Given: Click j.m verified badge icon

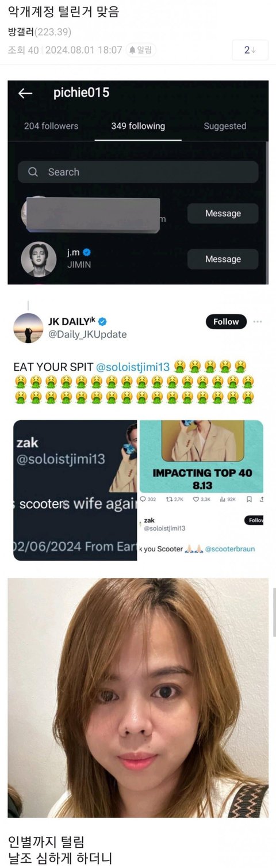Looking at the screenshot, I should coord(87,252).
